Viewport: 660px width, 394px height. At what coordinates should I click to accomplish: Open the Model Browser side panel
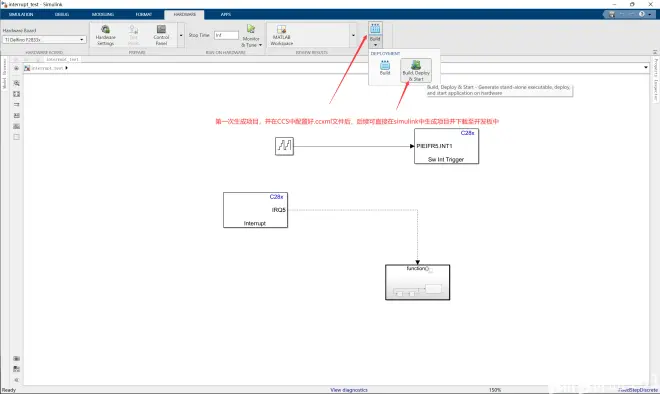[4, 73]
